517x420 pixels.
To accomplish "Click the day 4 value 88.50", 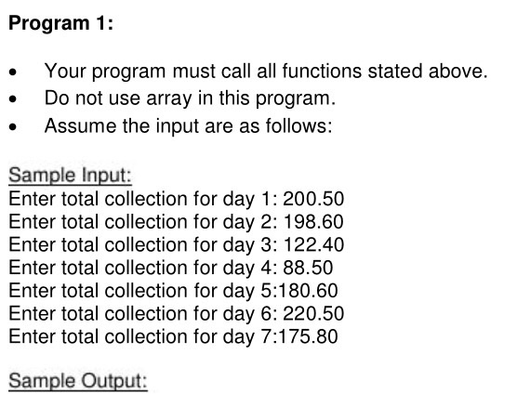I will (x=308, y=268).
